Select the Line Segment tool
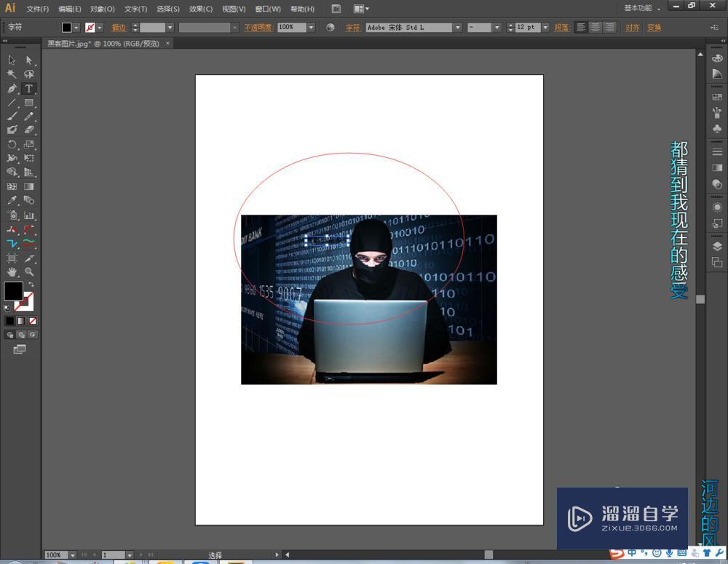 coord(12,103)
